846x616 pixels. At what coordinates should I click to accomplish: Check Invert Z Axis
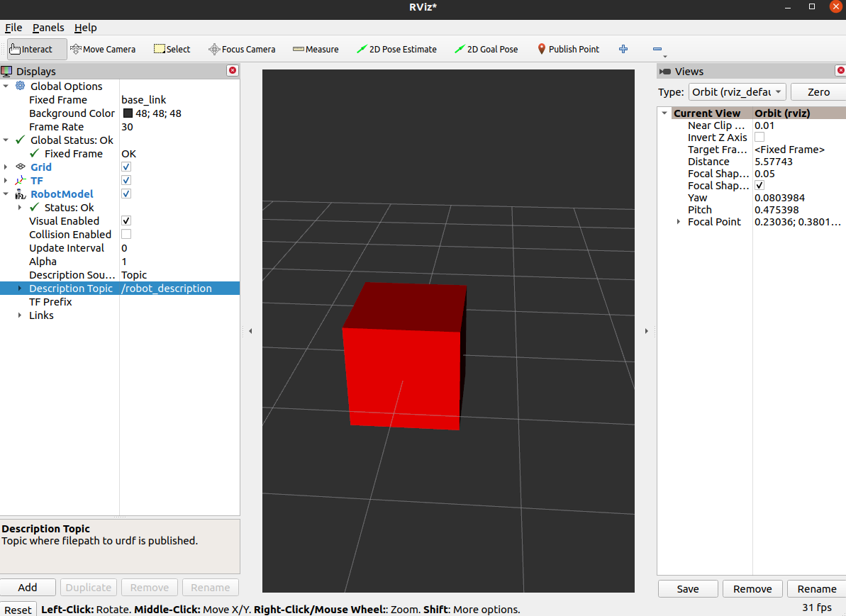(759, 137)
